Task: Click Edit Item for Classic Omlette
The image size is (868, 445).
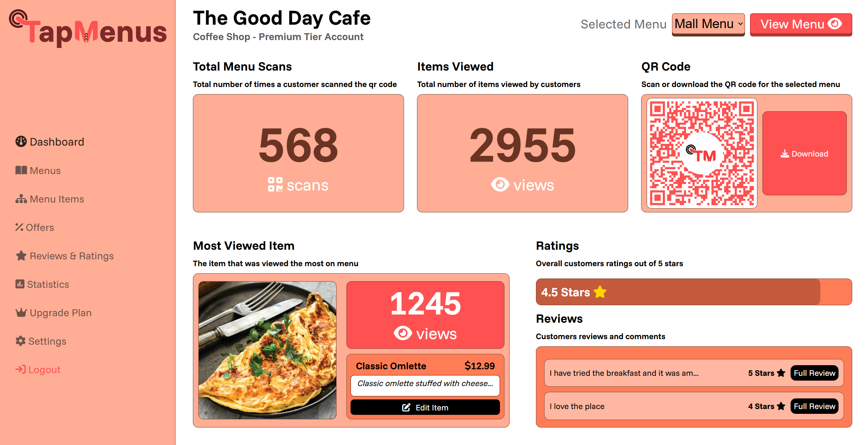Action: click(x=425, y=407)
